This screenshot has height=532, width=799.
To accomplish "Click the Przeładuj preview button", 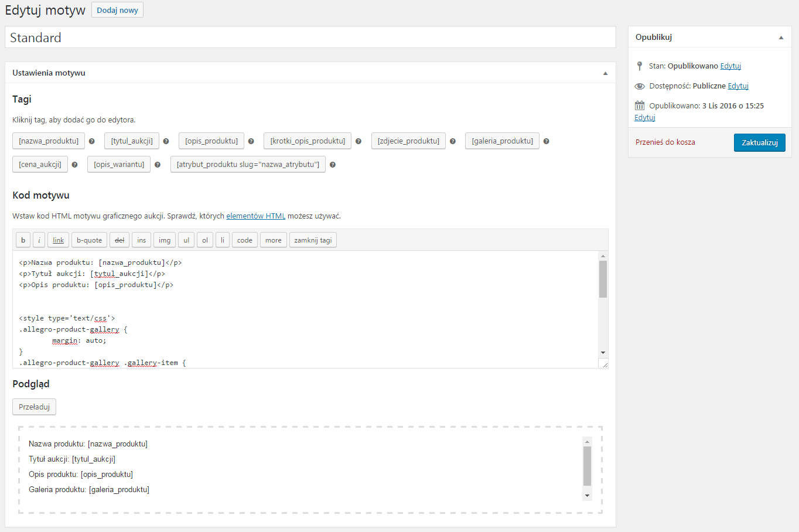I will [x=34, y=407].
